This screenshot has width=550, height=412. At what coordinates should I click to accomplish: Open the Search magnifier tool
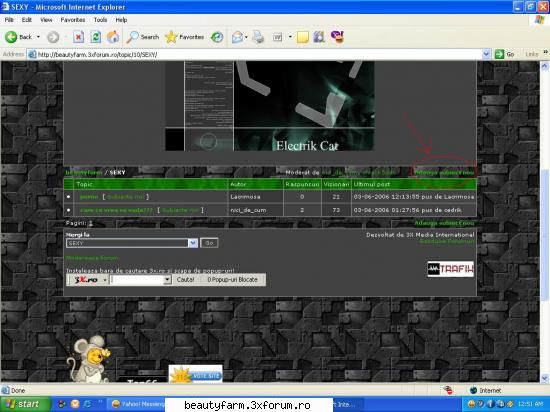[132, 37]
